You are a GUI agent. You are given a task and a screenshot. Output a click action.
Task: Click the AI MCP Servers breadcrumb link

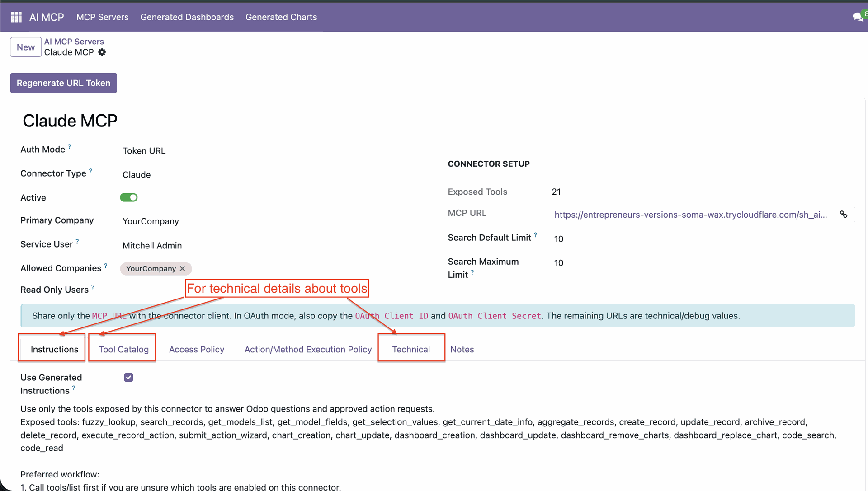[74, 42]
